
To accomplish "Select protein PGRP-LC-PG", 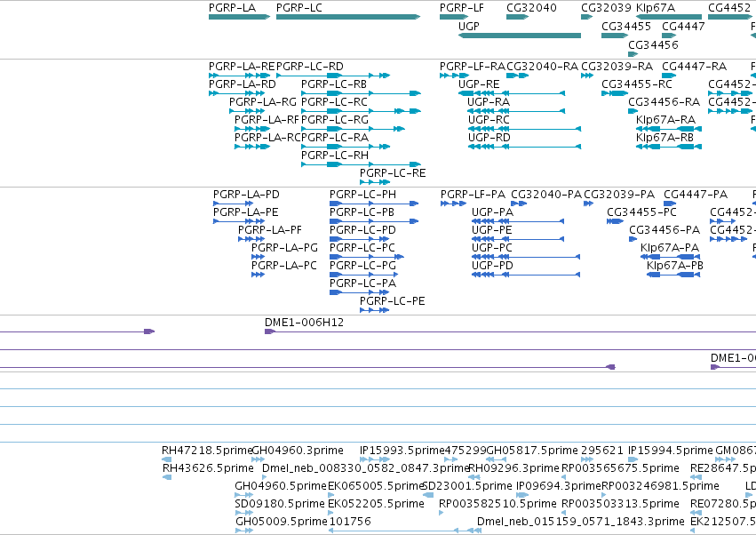I will point(364,275).
